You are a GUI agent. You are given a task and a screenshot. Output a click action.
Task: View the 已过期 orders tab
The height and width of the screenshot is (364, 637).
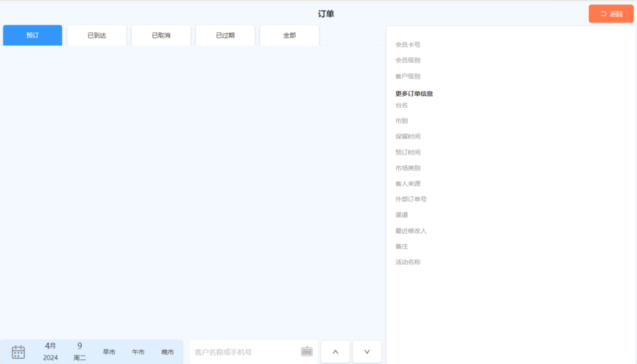click(x=225, y=35)
